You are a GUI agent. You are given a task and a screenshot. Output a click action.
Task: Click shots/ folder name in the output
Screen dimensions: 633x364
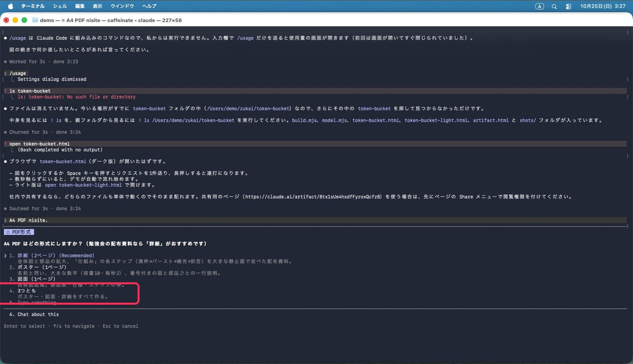click(528, 120)
